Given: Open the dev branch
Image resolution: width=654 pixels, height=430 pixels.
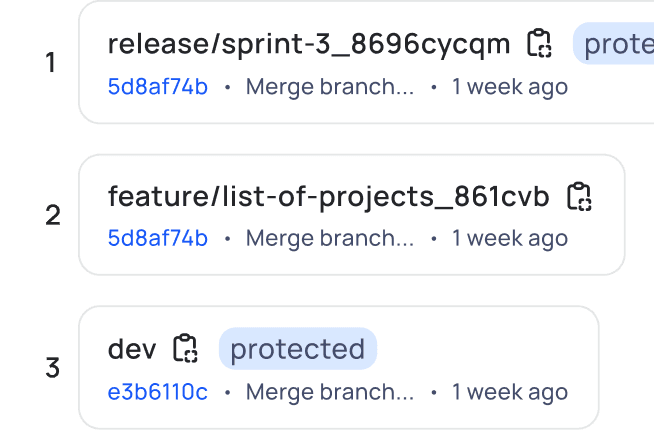Looking at the screenshot, I should [x=132, y=349].
